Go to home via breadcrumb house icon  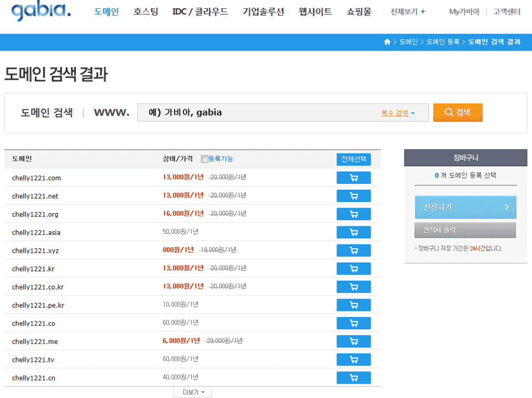point(387,42)
